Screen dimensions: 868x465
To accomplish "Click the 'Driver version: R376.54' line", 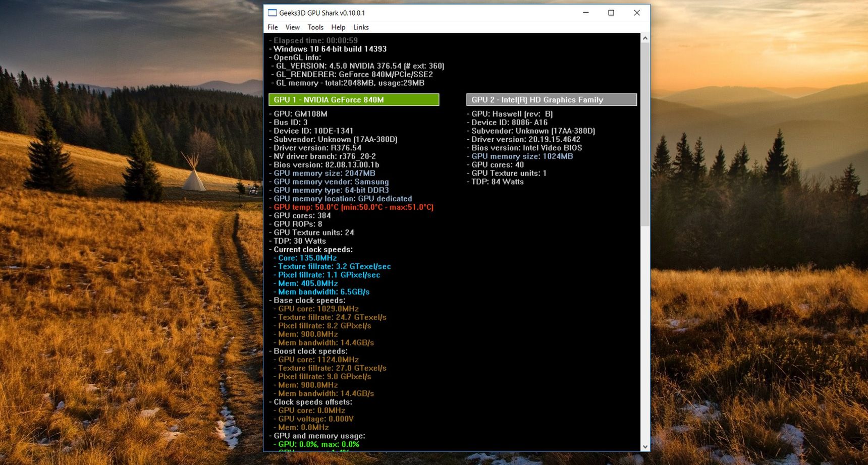I will click(x=315, y=148).
